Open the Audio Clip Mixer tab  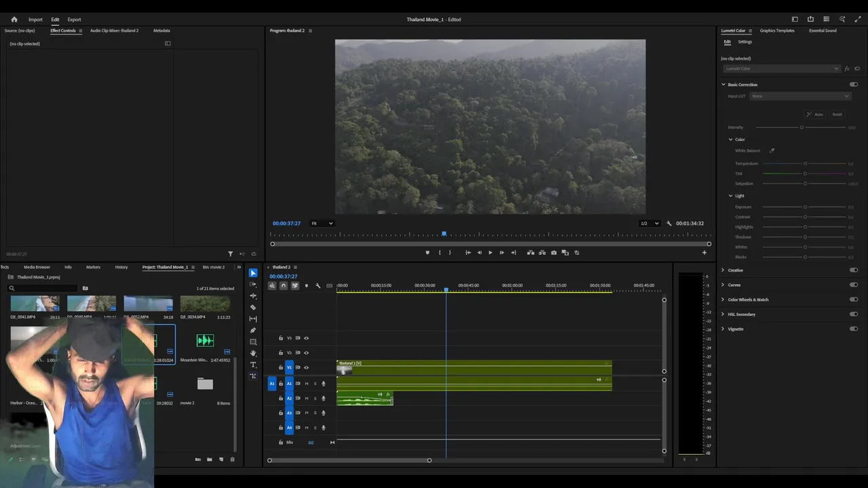tap(114, 30)
